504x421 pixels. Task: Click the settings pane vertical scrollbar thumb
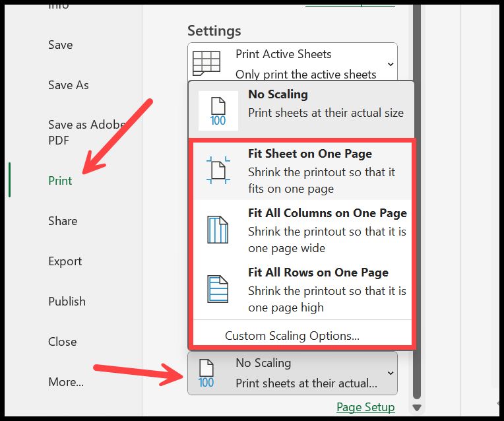click(x=417, y=201)
